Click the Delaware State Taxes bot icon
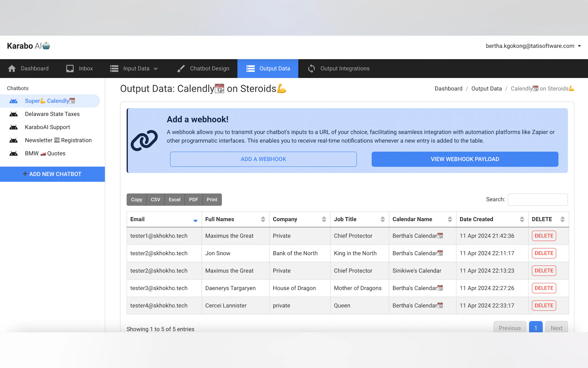 tap(14, 114)
